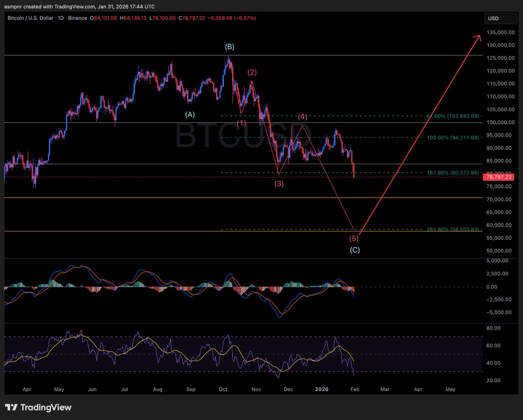Click the 110,000.00 price axis label
Screen dimensions: 523x420
(501, 96)
